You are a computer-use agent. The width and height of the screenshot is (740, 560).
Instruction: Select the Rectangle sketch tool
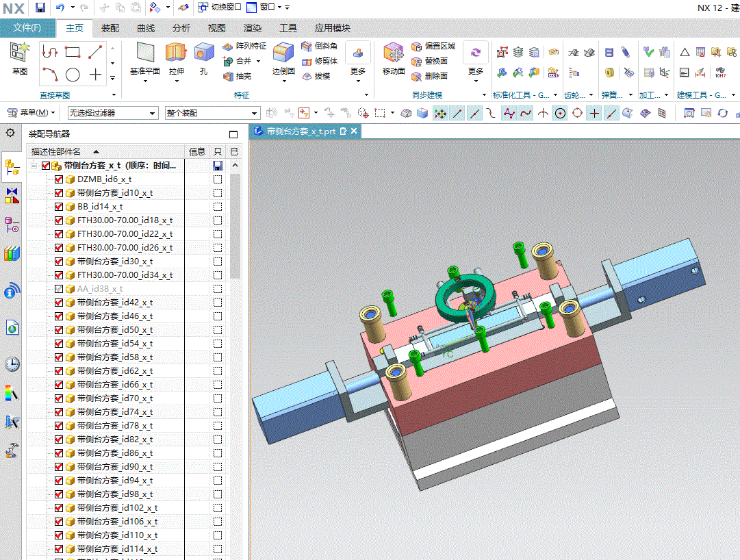72,51
